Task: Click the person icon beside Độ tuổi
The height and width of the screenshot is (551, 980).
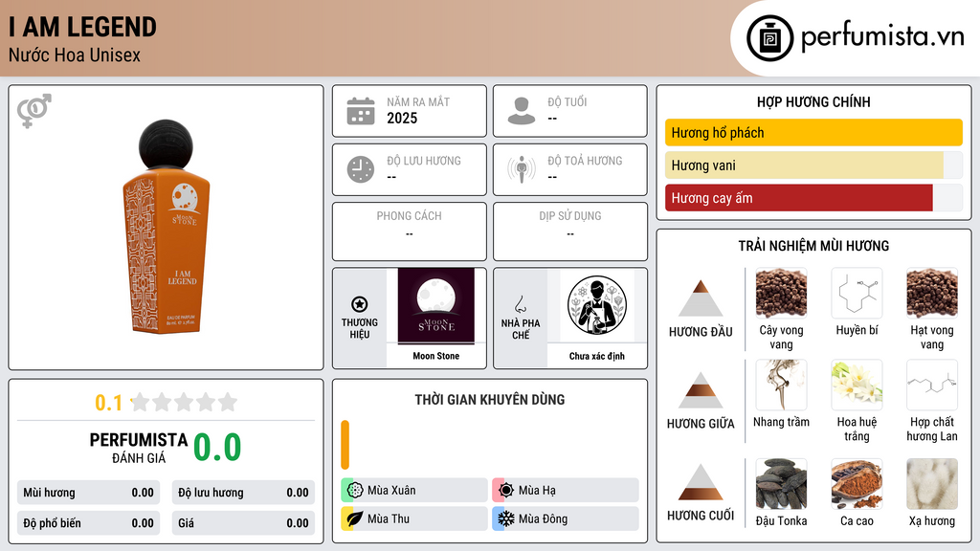Action: (522, 111)
